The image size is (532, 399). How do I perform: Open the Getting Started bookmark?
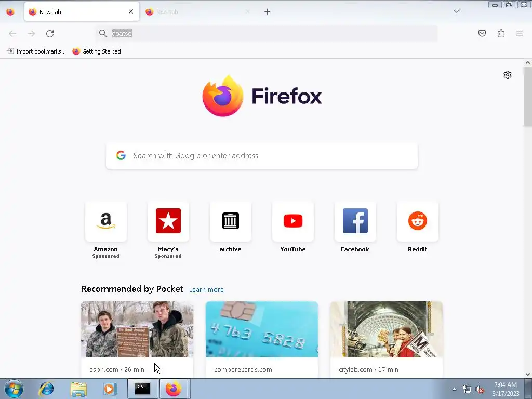point(97,51)
